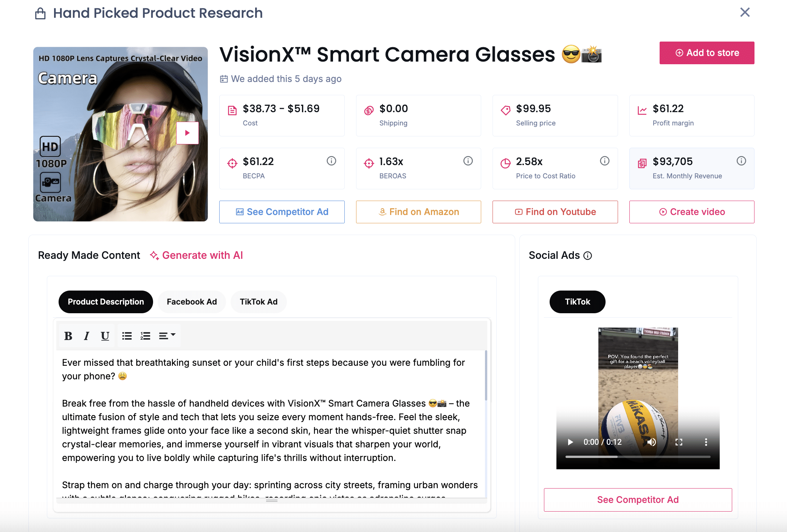Click the BECPA info icon
The height and width of the screenshot is (532, 787).
point(331,161)
